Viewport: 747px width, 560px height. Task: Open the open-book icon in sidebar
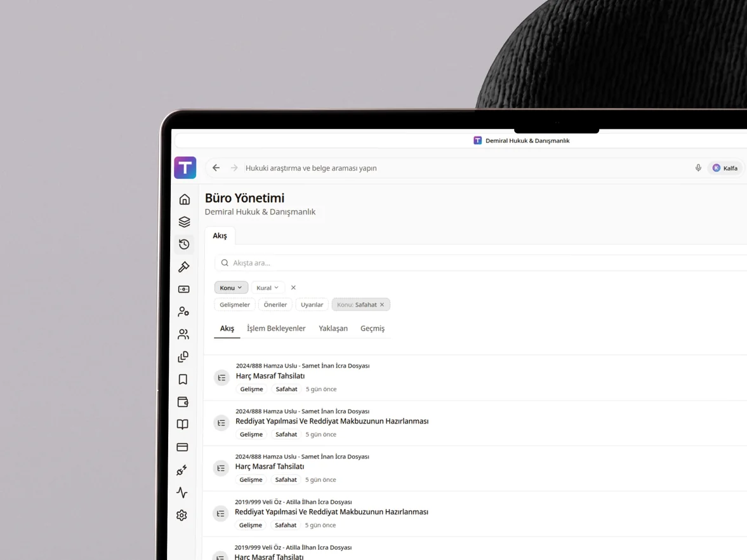[x=182, y=424]
